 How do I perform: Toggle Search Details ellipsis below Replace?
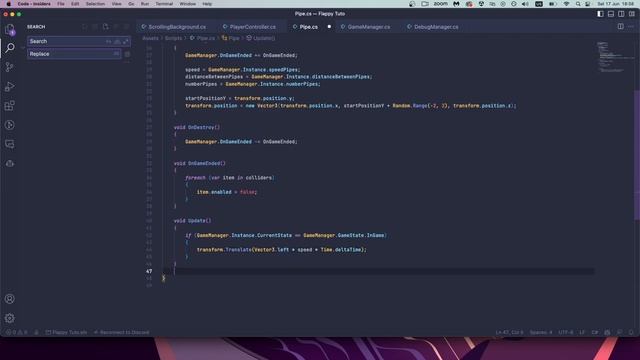(127, 62)
